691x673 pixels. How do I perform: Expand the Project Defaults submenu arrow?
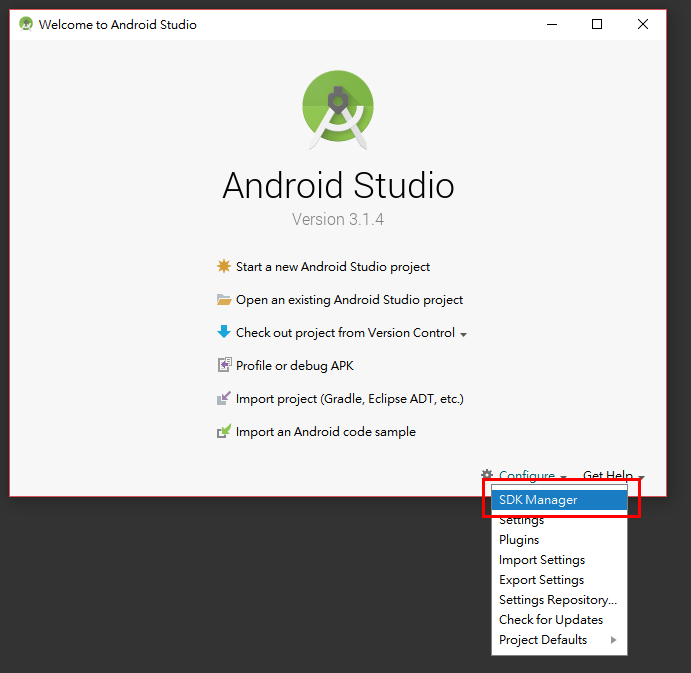point(613,640)
